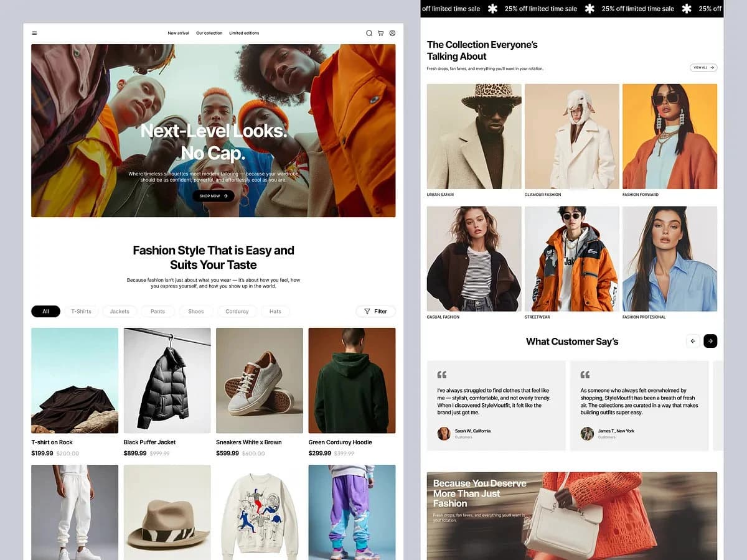The height and width of the screenshot is (560, 747).
Task: Click the arrow icon on the VIEW ALL button
Action: pos(712,67)
